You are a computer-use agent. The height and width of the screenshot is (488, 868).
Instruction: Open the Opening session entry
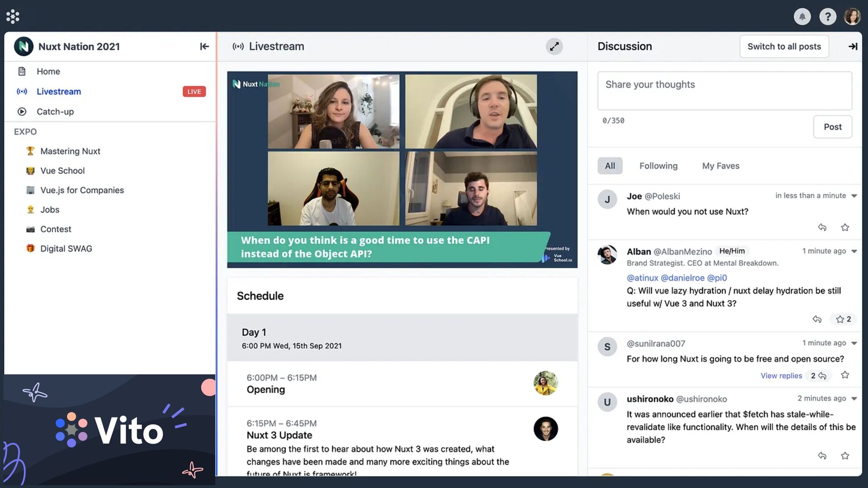(402, 384)
